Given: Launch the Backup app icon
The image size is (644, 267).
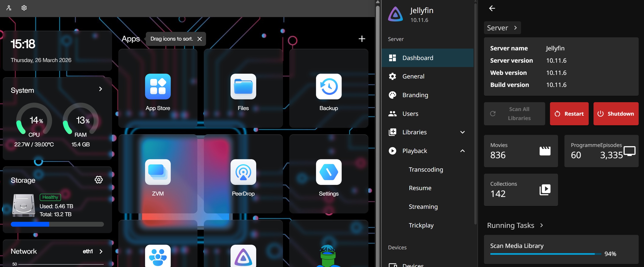Looking at the screenshot, I should tap(328, 86).
